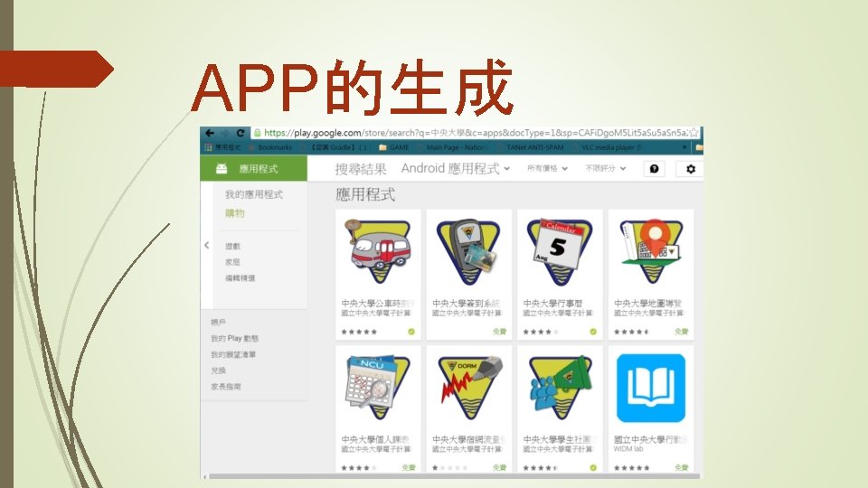Open 兌換 redeem link
Screen dimensions: 868x488
pos(218,371)
